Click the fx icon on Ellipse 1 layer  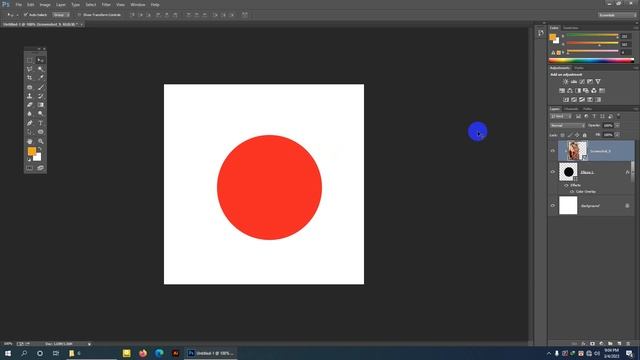pos(627,172)
